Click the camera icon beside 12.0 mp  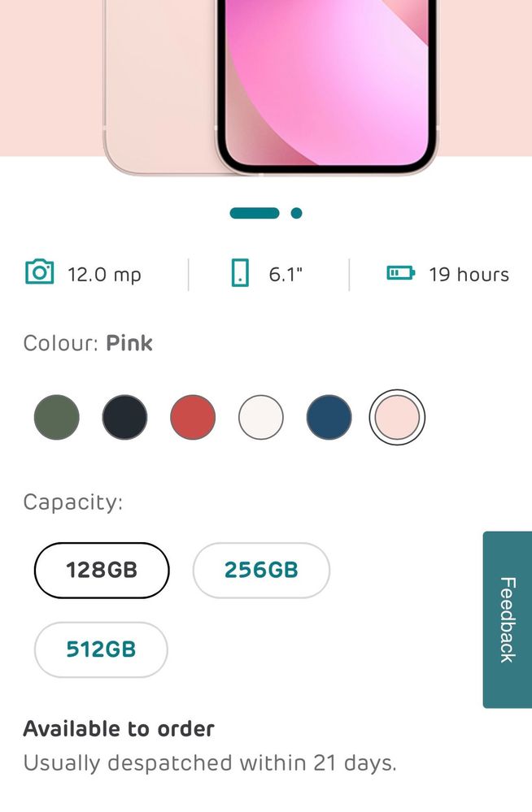[39, 271]
